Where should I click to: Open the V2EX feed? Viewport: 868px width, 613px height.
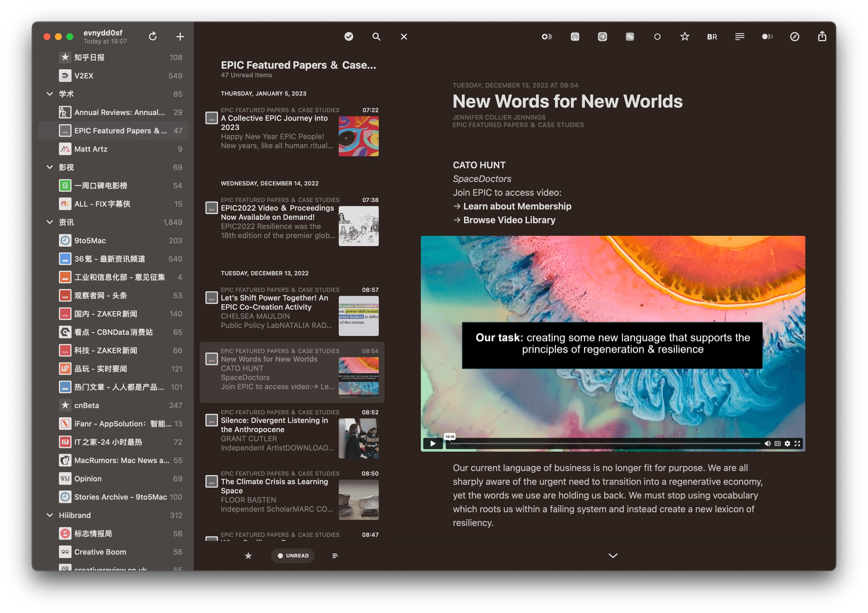pyautogui.click(x=113, y=76)
